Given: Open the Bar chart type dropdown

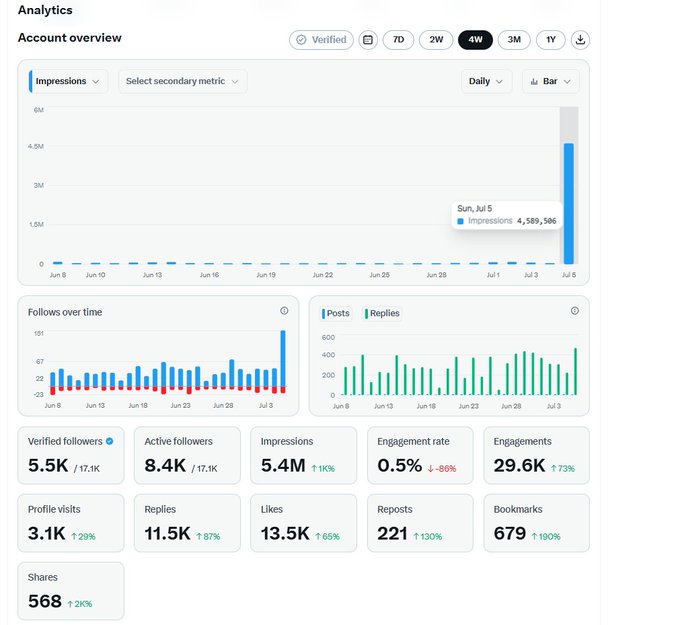Looking at the screenshot, I should tap(551, 81).
